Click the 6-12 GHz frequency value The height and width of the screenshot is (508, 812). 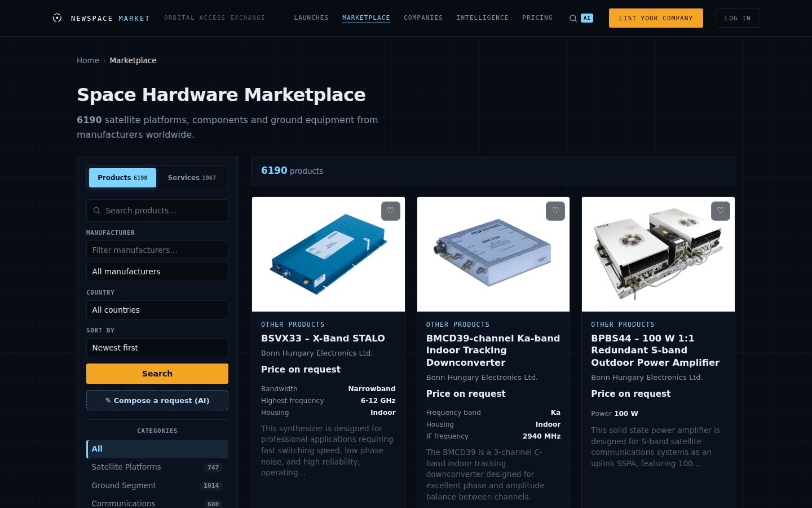pos(378,401)
